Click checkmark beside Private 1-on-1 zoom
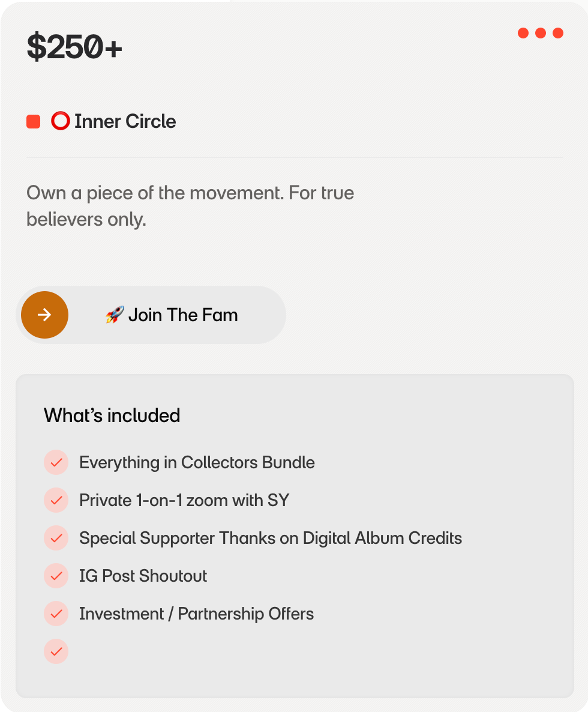The height and width of the screenshot is (712, 588). point(56,500)
